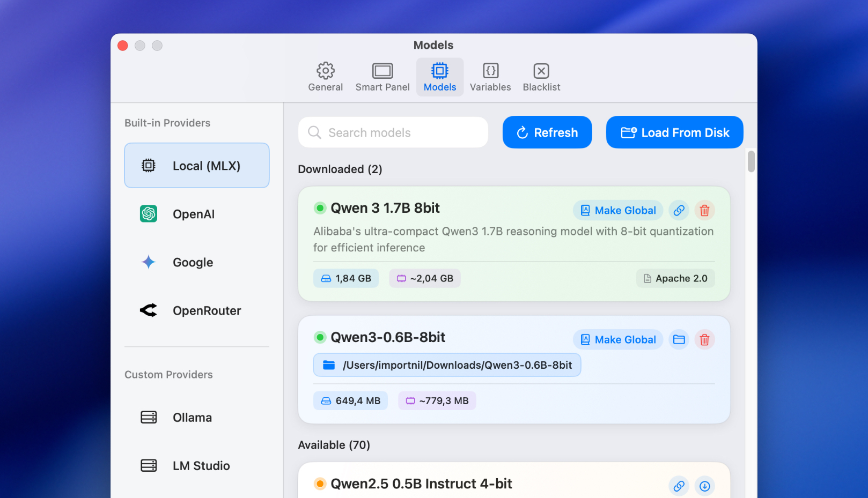The image size is (868, 498).
Task: Click the 649,4 MB disk size badge
Action: click(x=350, y=400)
